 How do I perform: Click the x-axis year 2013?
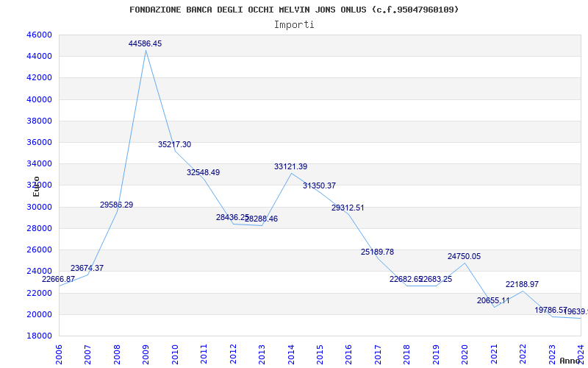click(x=262, y=354)
